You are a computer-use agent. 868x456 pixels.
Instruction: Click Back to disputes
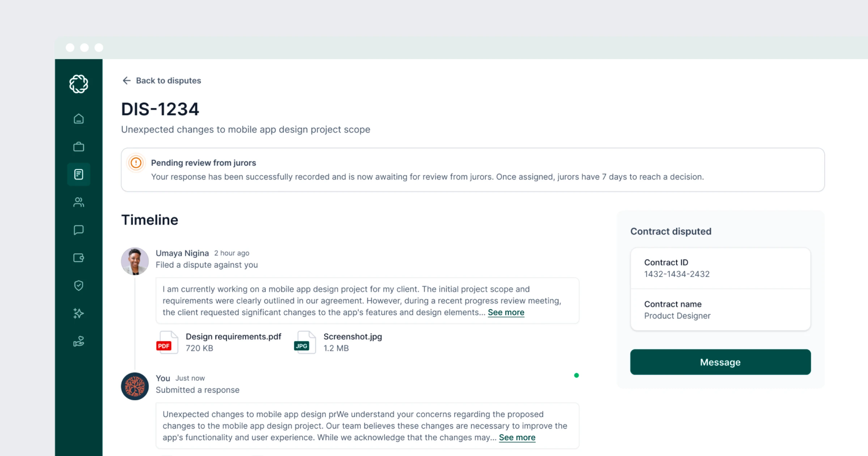click(x=161, y=80)
